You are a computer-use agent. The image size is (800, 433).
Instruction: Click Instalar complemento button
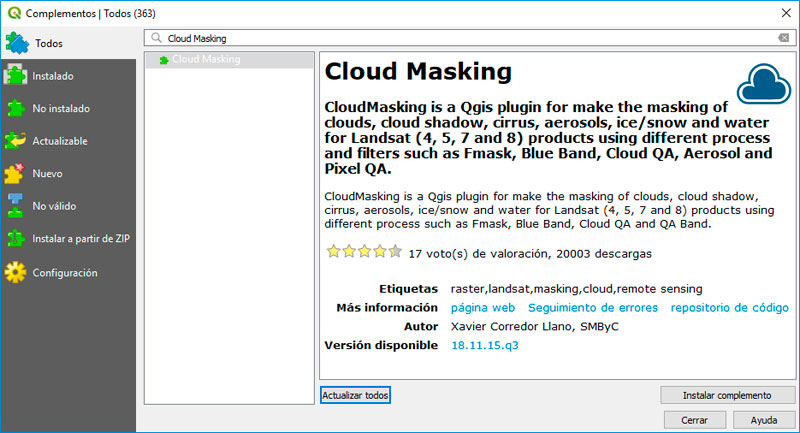coord(727,395)
